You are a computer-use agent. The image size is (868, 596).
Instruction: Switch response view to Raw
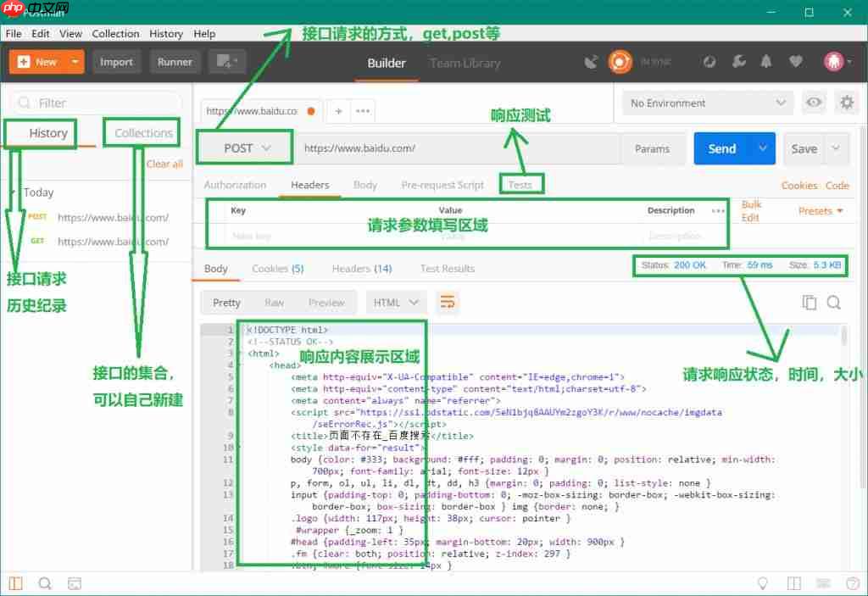tap(274, 303)
